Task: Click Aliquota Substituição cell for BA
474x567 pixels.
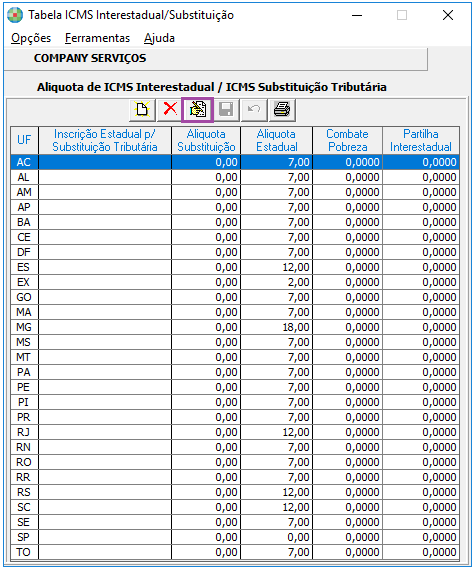Action: pyautogui.click(x=206, y=222)
